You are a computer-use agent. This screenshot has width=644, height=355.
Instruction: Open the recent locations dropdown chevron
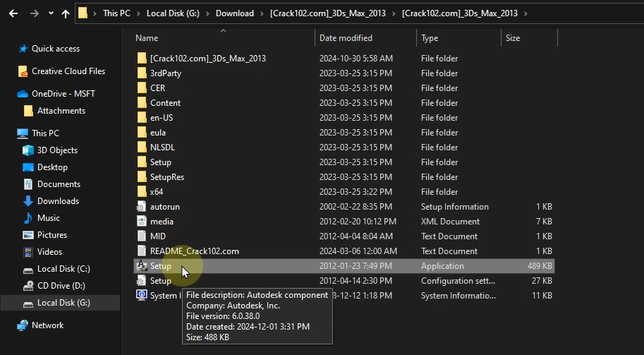click(x=51, y=13)
